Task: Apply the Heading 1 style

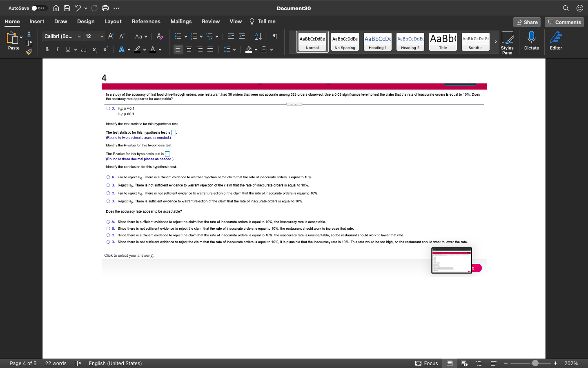Action: [377, 41]
